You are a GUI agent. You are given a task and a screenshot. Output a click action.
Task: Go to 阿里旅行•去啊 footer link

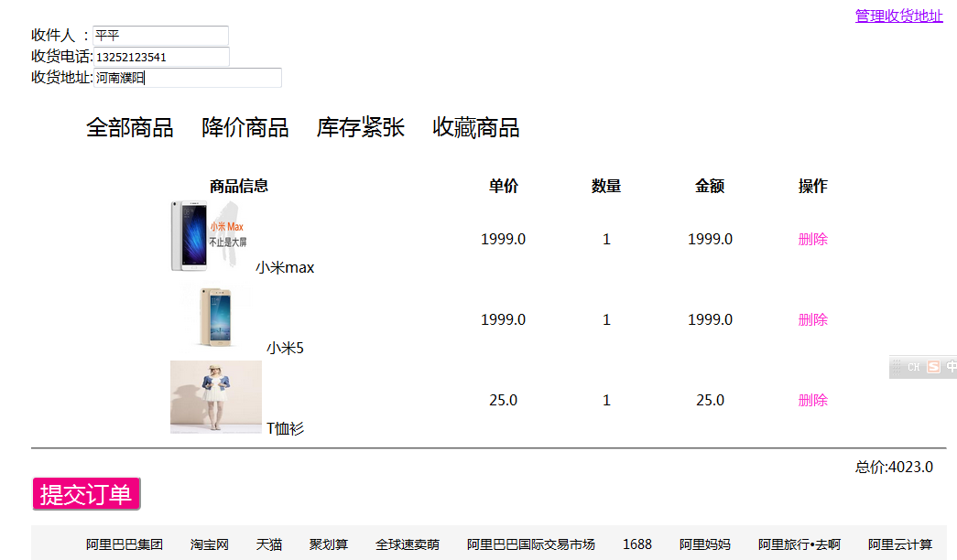[x=799, y=544]
